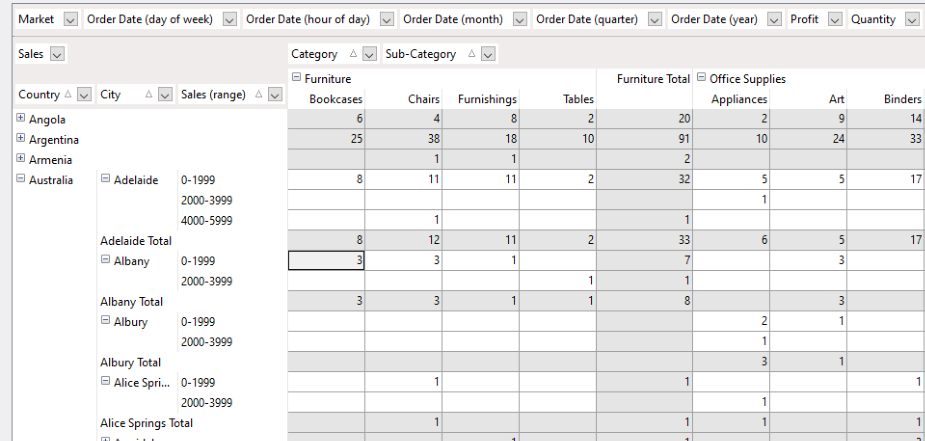
Task: Open the Profit field filter dropdown
Action: [834, 20]
